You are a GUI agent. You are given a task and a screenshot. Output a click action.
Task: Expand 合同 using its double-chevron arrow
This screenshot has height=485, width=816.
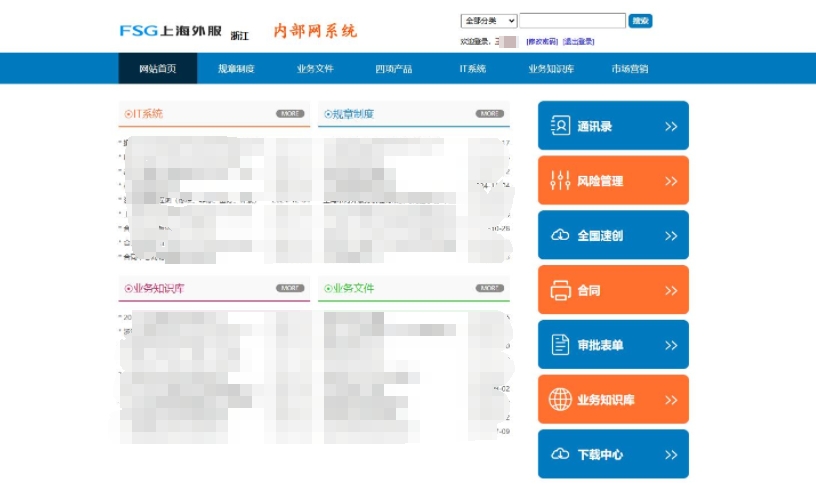click(670, 291)
